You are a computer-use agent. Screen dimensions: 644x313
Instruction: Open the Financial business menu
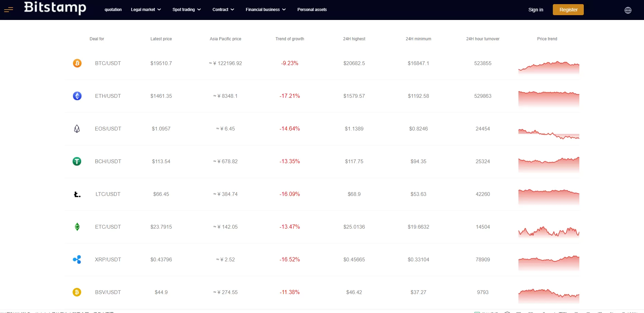click(x=266, y=10)
